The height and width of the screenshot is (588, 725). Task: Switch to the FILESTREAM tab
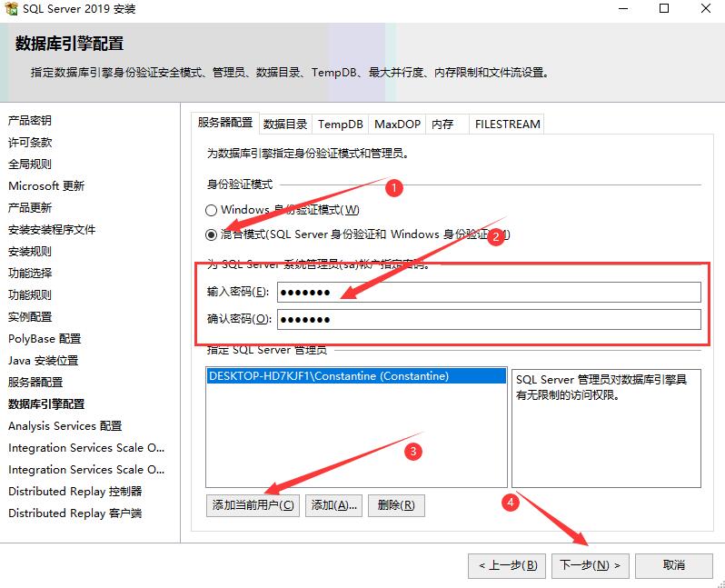[507, 124]
